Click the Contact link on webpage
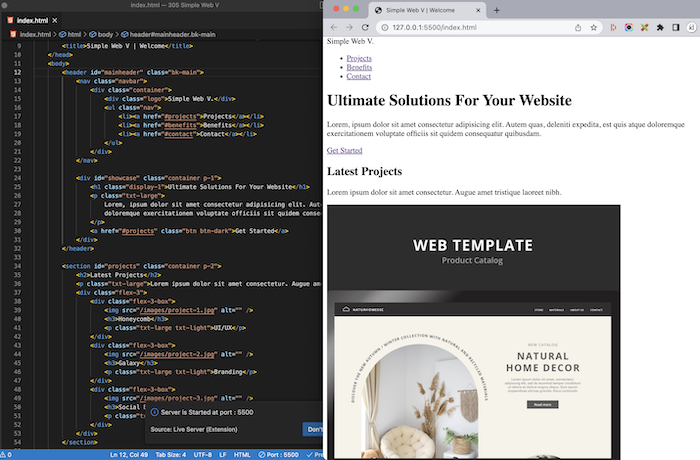The height and width of the screenshot is (460, 700). click(x=358, y=76)
